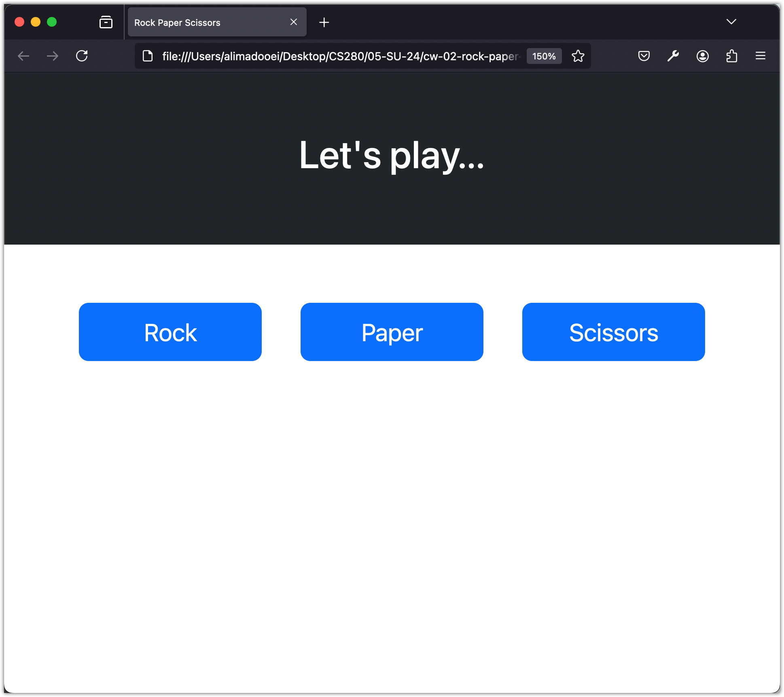This screenshot has height=697, width=784.
Task: Go back to previous page
Action: 23,56
